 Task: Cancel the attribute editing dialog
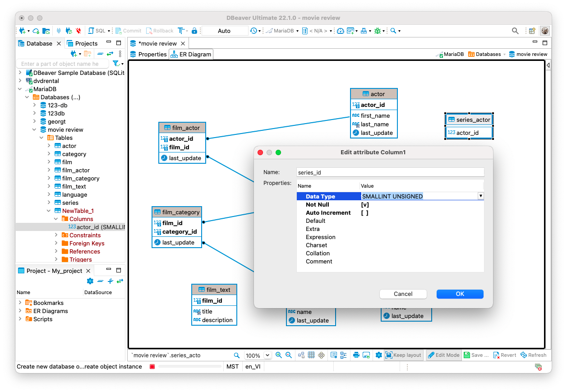click(x=403, y=294)
